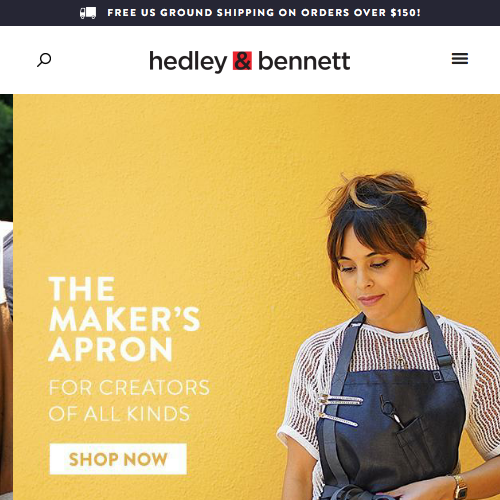The image size is (500, 500).
Task: Click the empty yellow wall above headline
Action: click(x=167, y=183)
